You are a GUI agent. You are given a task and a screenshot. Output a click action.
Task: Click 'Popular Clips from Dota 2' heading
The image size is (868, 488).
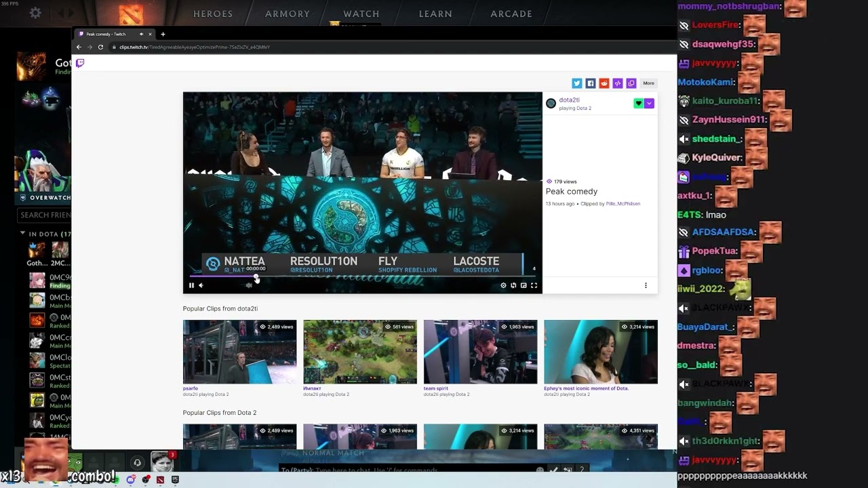coord(220,412)
